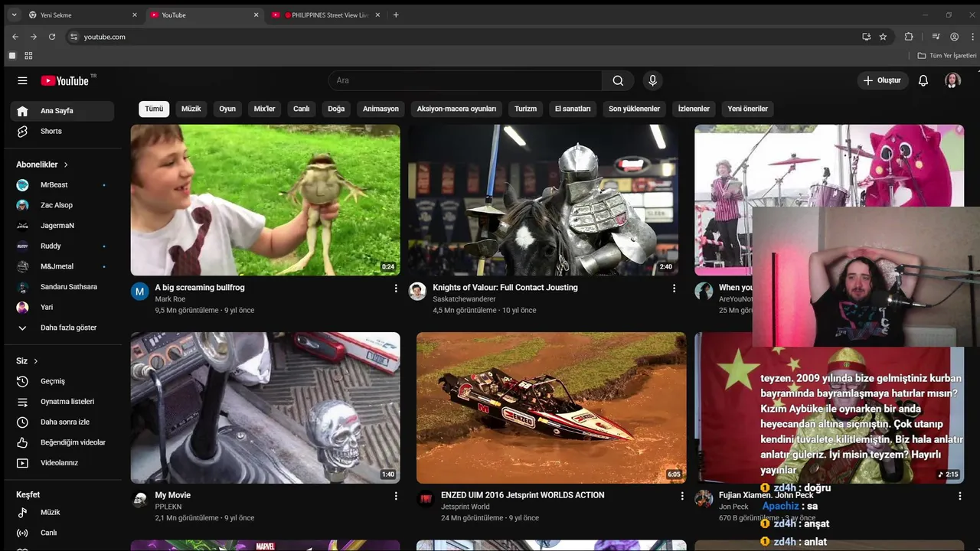Select the Müzik filter chip
980x551 pixels.
point(191,109)
